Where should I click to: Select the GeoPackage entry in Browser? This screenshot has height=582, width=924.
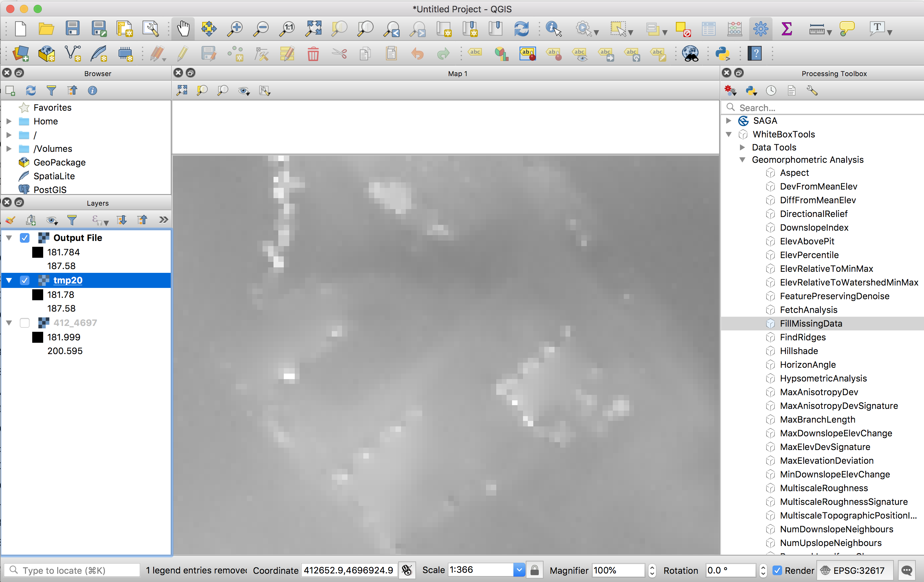[x=60, y=162]
